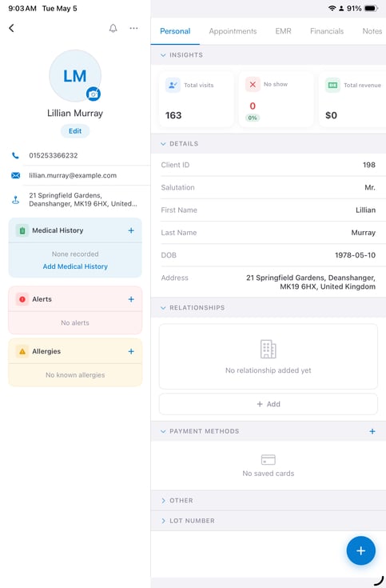Switch to the Appointments tab
Image resolution: width=386 pixels, height=588 pixels.
point(233,31)
